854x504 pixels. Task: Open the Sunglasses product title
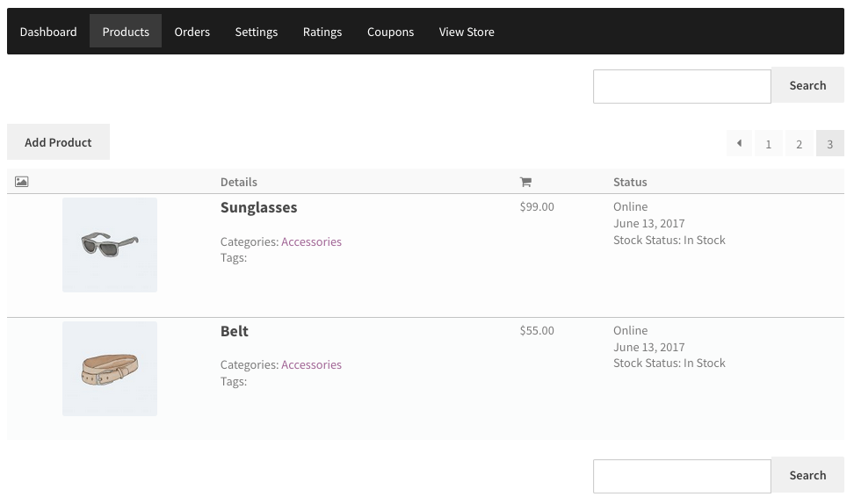(258, 208)
